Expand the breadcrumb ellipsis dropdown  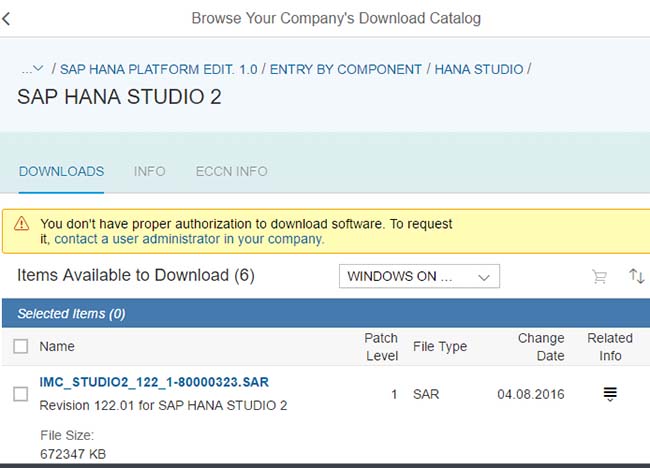tap(32, 69)
